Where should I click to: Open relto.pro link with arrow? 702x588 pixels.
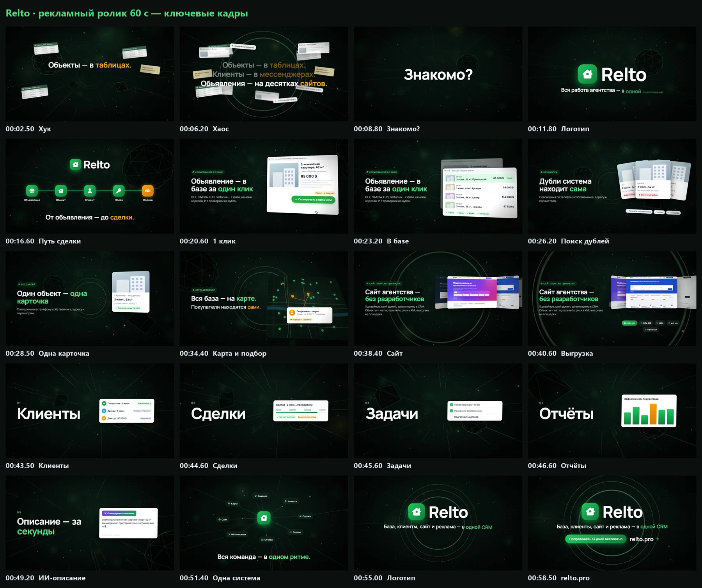click(644, 539)
